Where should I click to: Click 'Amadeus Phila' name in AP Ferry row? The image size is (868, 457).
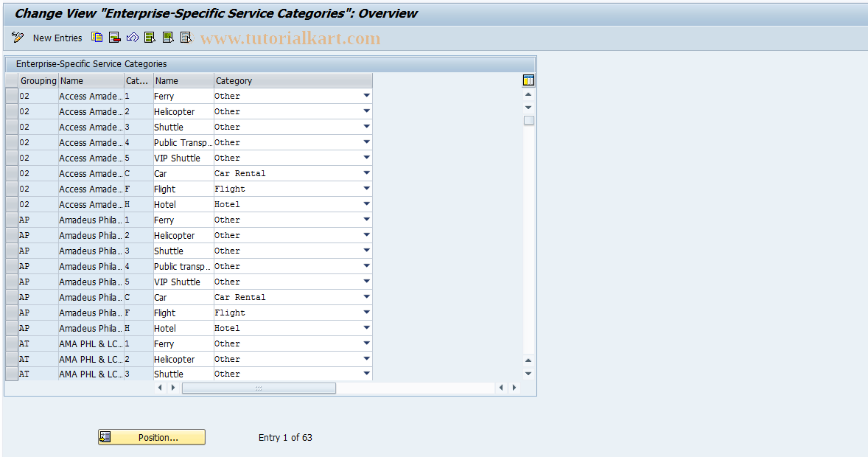coord(91,220)
